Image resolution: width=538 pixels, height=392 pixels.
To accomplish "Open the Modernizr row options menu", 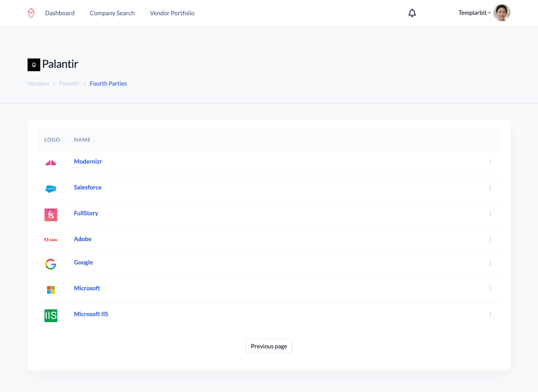I will tap(490, 162).
